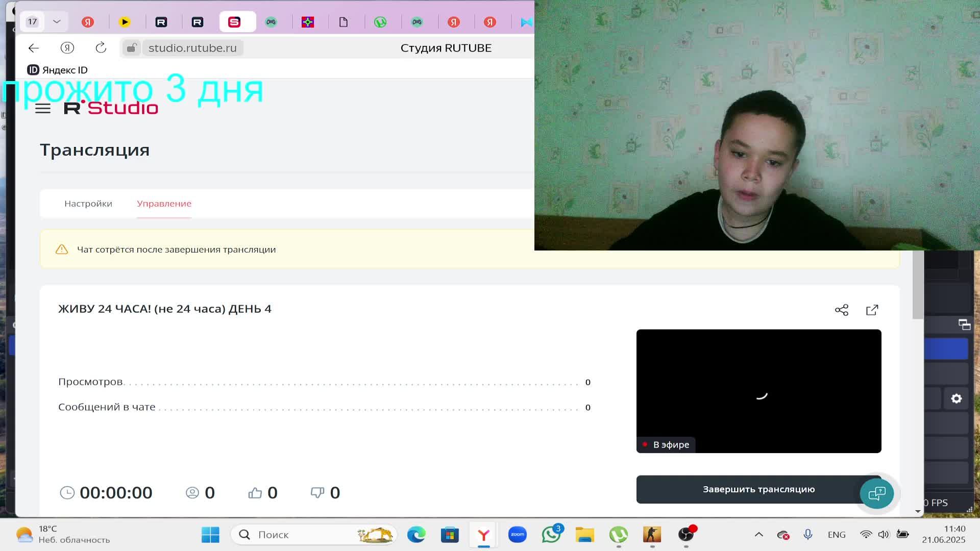
Task: Switch to the second Rutube R tab
Action: (x=198, y=22)
